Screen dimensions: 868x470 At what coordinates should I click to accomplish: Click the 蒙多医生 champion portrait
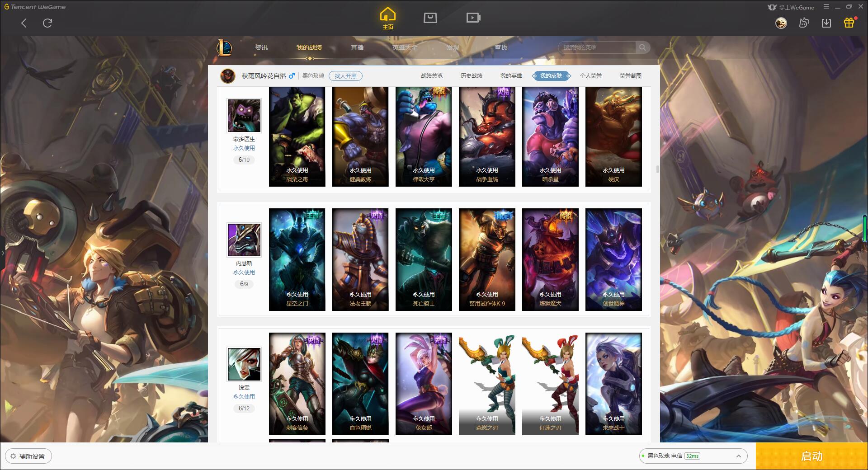244,116
